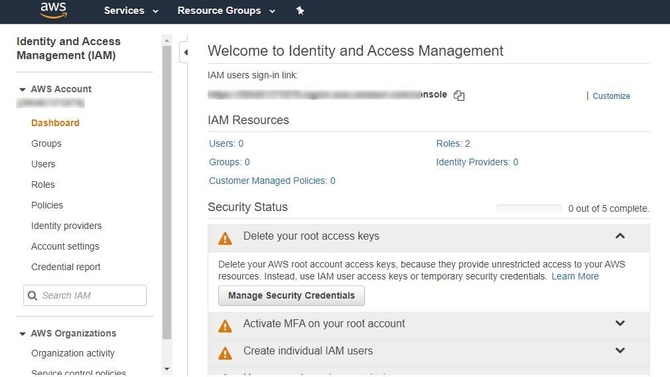Click warning icon beside Create individual IAM users
This screenshot has height=377, width=670.
225,353
